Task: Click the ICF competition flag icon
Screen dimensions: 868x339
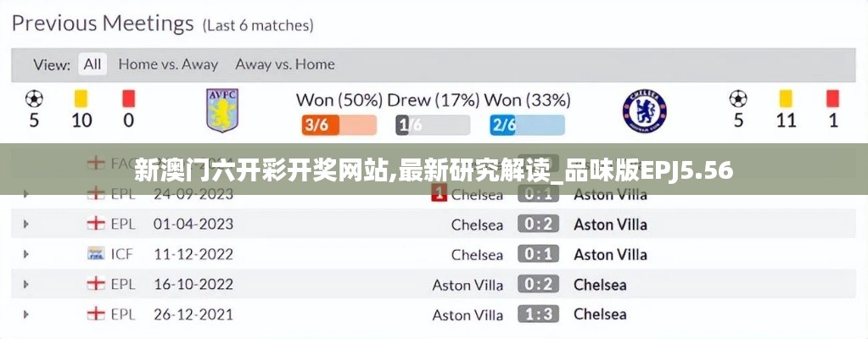Action: [96, 254]
